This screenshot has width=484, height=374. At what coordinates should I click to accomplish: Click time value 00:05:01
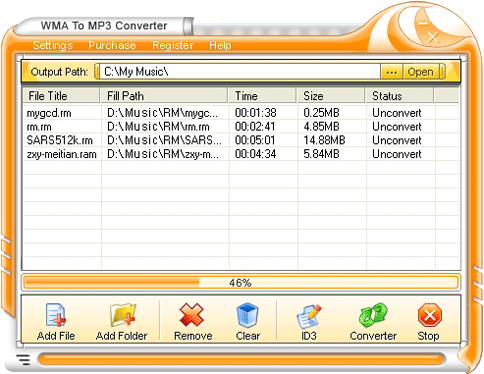(x=255, y=140)
